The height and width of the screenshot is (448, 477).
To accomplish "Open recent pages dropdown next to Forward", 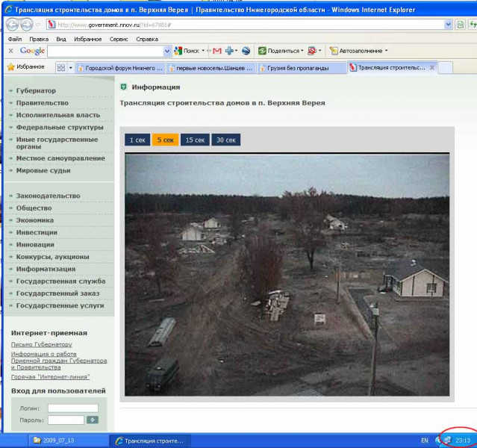I will click(x=38, y=25).
